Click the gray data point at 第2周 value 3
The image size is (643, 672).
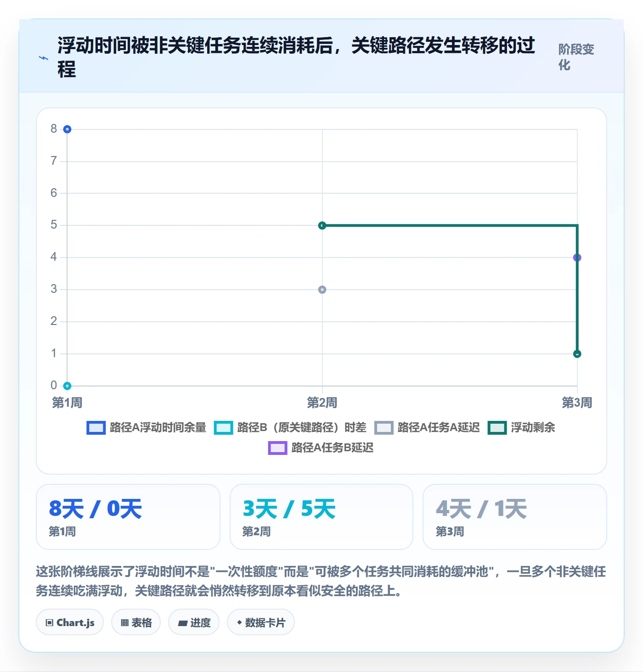coord(322,290)
